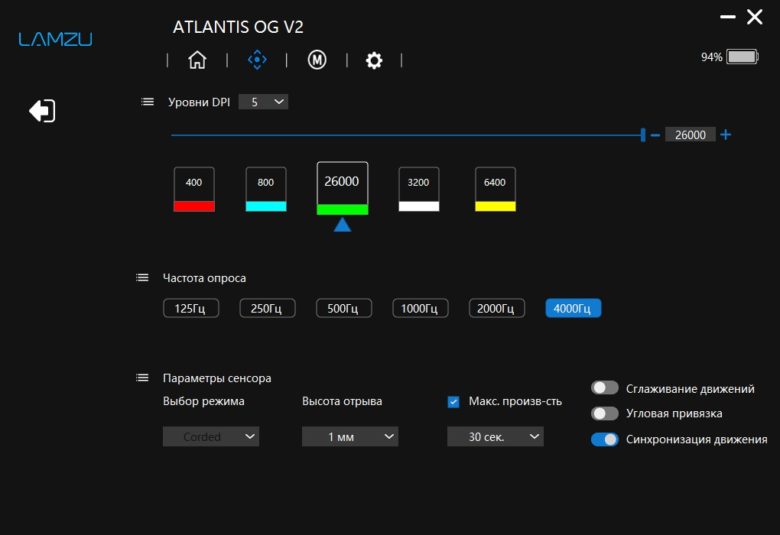Open the Macro (M) tab icon

[x=317, y=60]
